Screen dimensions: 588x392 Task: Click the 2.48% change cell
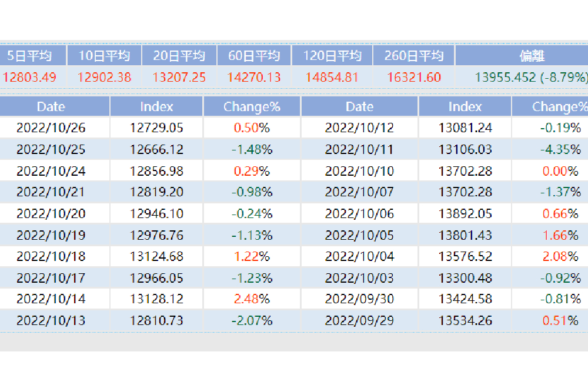tap(252, 299)
